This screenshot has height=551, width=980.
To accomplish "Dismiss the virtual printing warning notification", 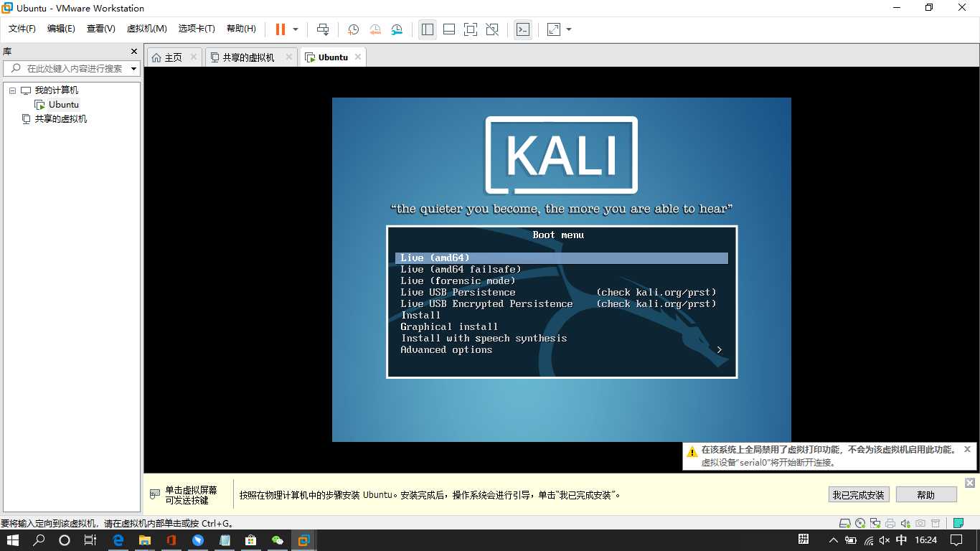I will [967, 449].
